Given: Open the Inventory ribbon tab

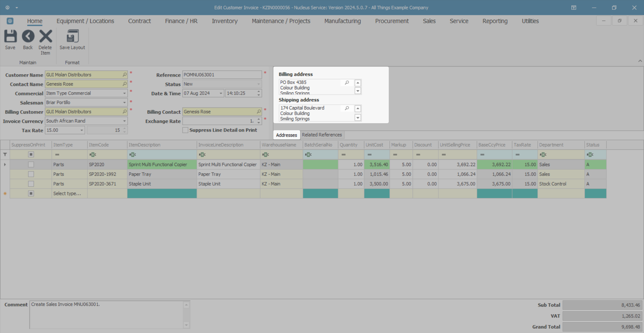Looking at the screenshot, I should point(225,21).
